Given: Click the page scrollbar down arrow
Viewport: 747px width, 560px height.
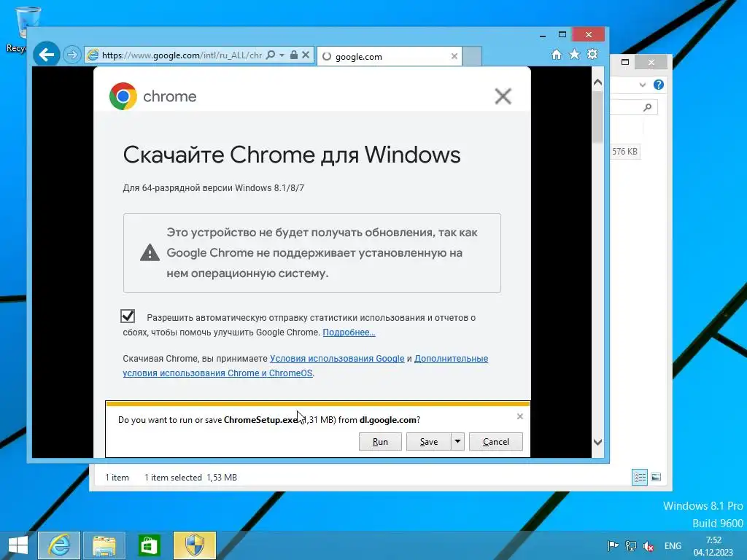Looking at the screenshot, I should tap(597, 442).
